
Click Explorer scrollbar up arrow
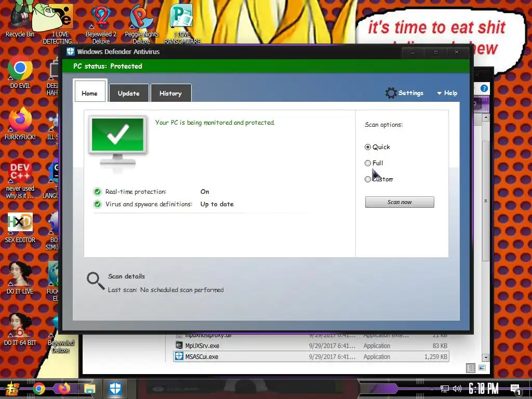pos(486,118)
